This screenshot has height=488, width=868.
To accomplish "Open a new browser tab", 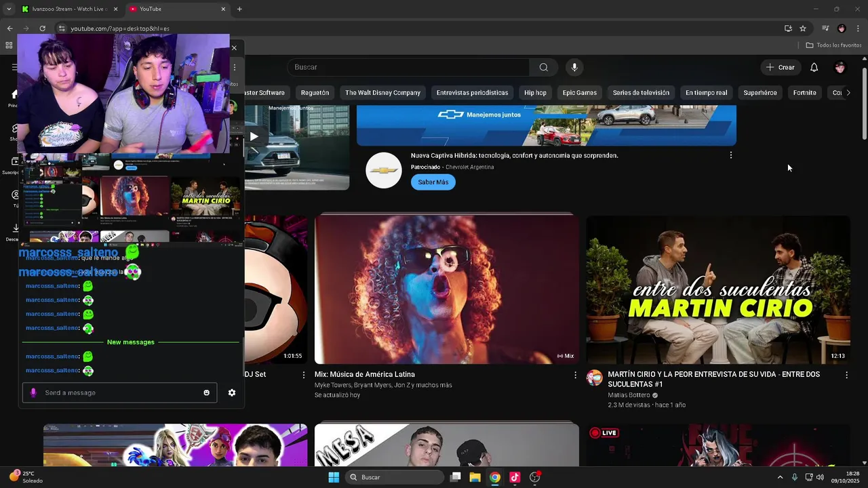I will (239, 9).
